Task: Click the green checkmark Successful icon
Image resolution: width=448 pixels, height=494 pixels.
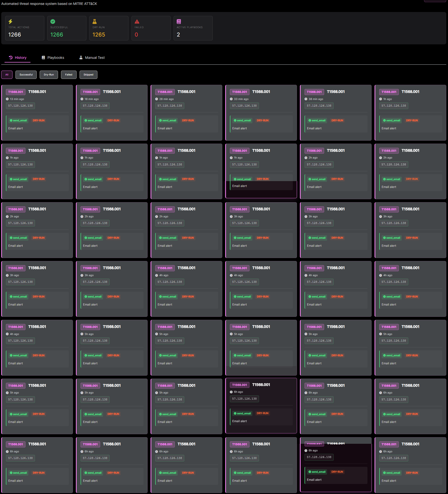Action: coord(53,22)
